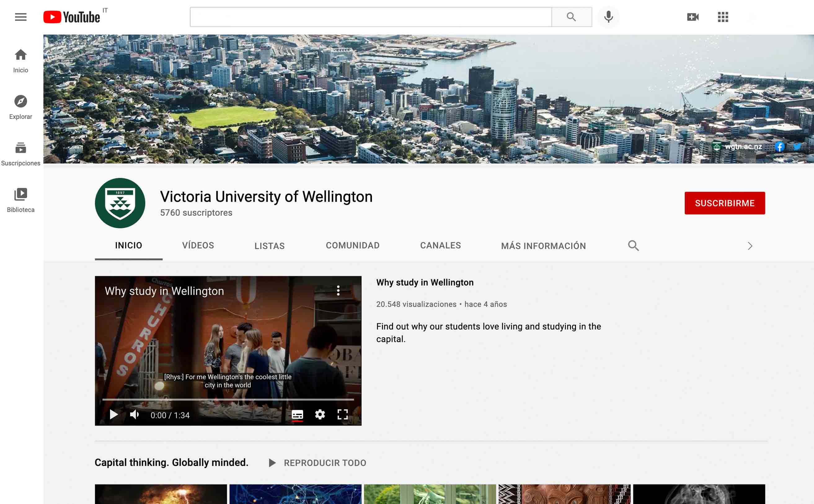Open the create video camera icon
Image resolution: width=814 pixels, height=504 pixels.
[x=693, y=17]
